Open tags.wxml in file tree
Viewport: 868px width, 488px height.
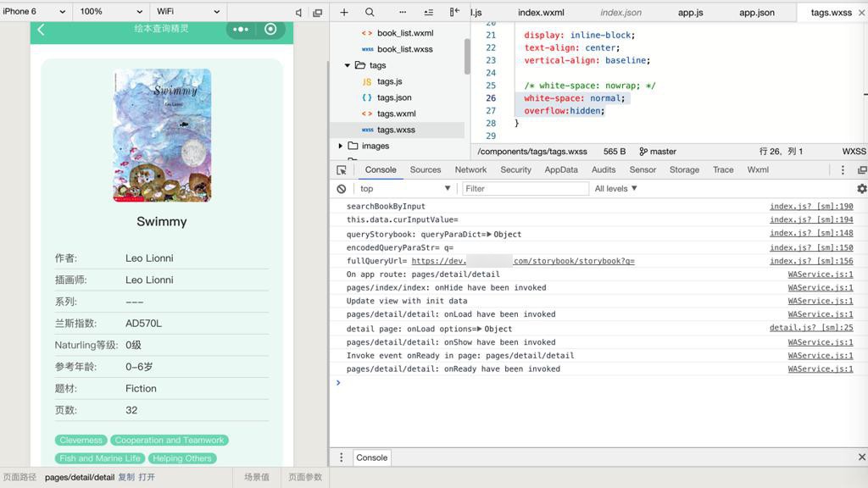pyautogui.click(x=398, y=114)
